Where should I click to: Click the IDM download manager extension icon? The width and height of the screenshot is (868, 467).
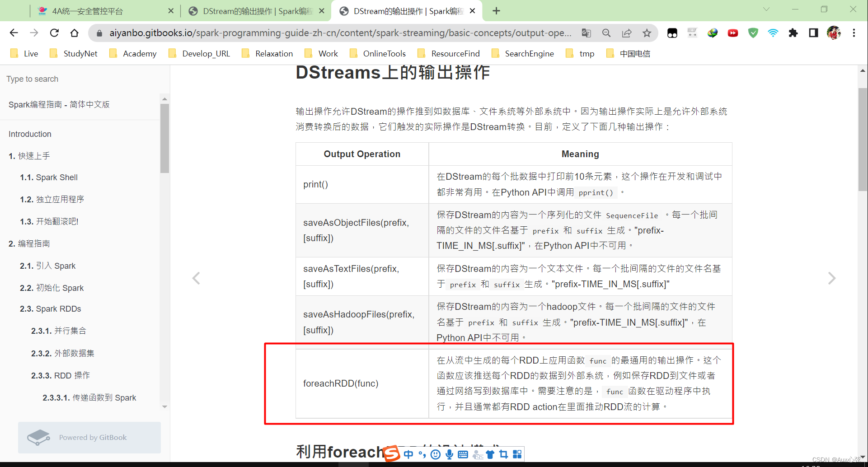click(x=713, y=33)
